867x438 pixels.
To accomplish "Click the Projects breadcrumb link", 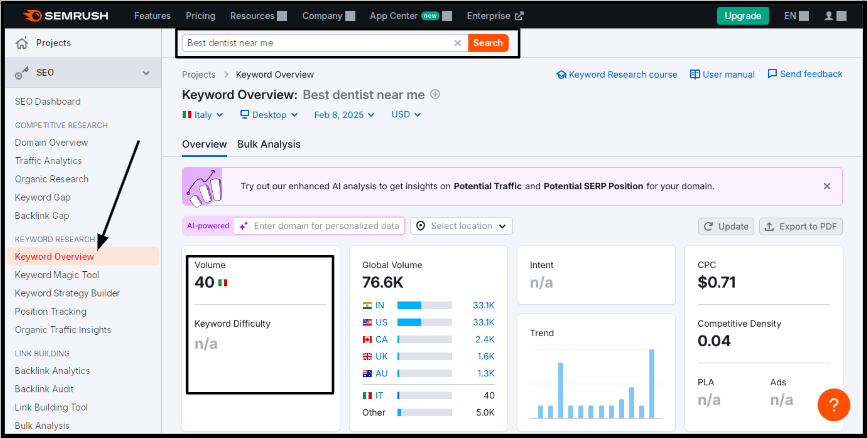I will 199,75.
